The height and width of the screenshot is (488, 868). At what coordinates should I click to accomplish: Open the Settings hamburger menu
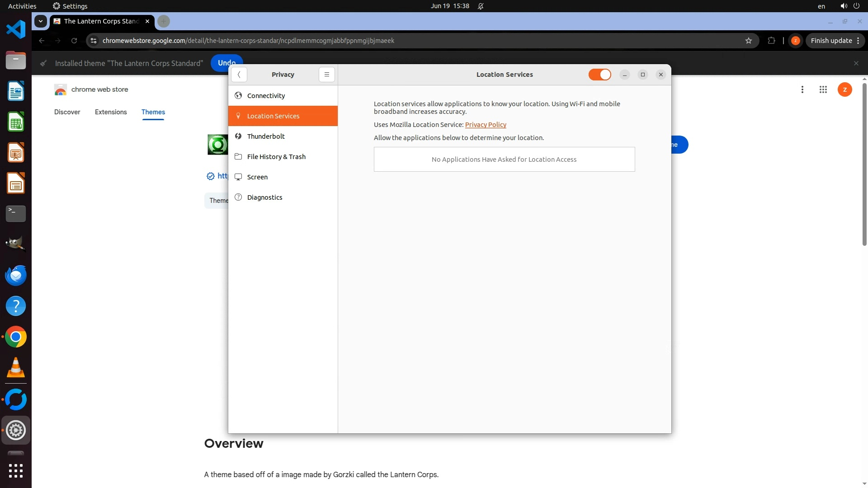pyautogui.click(x=326, y=75)
